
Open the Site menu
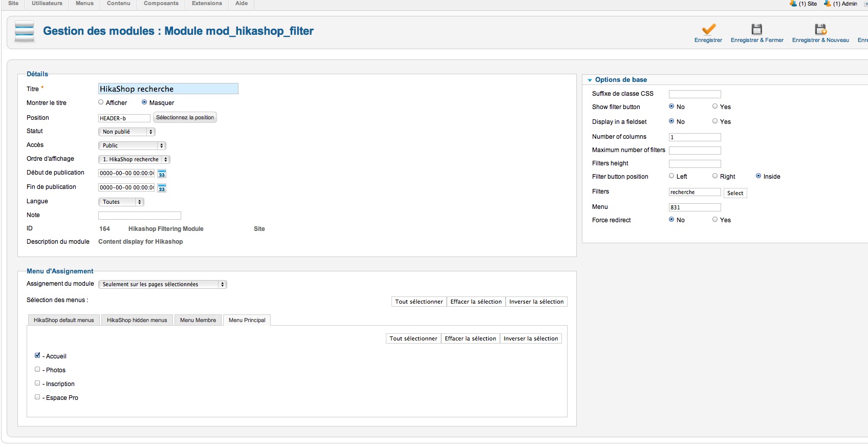point(13,4)
